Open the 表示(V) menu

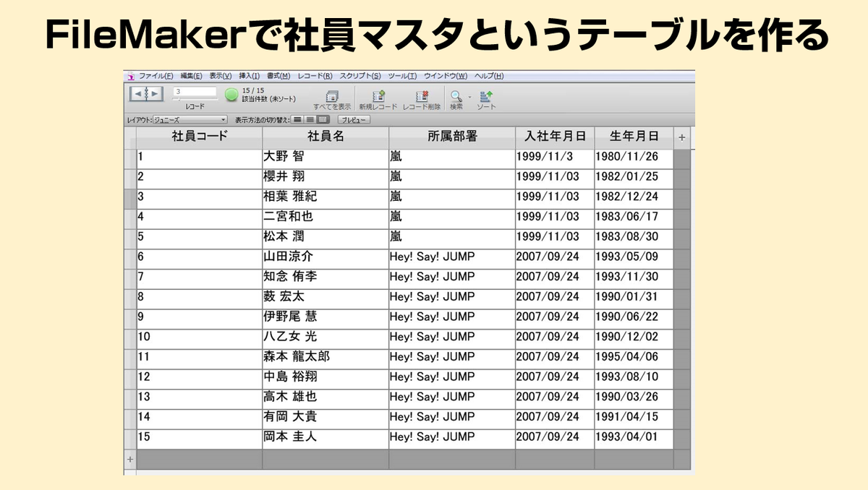click(221, 76)
